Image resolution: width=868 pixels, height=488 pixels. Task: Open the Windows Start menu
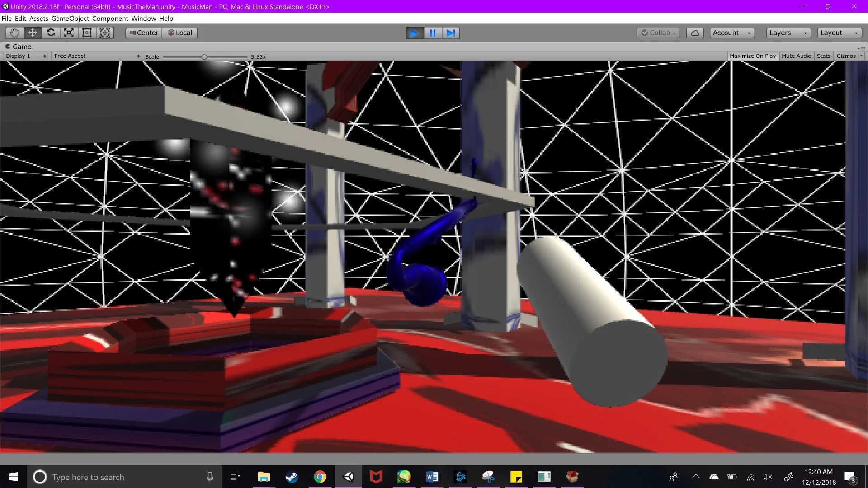point(14,477)
